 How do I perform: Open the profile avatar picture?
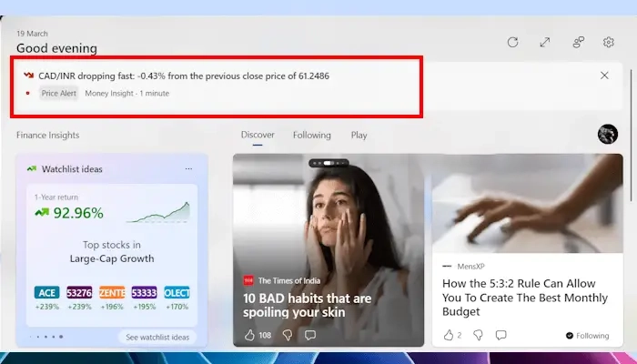click(x=607, y=135)
